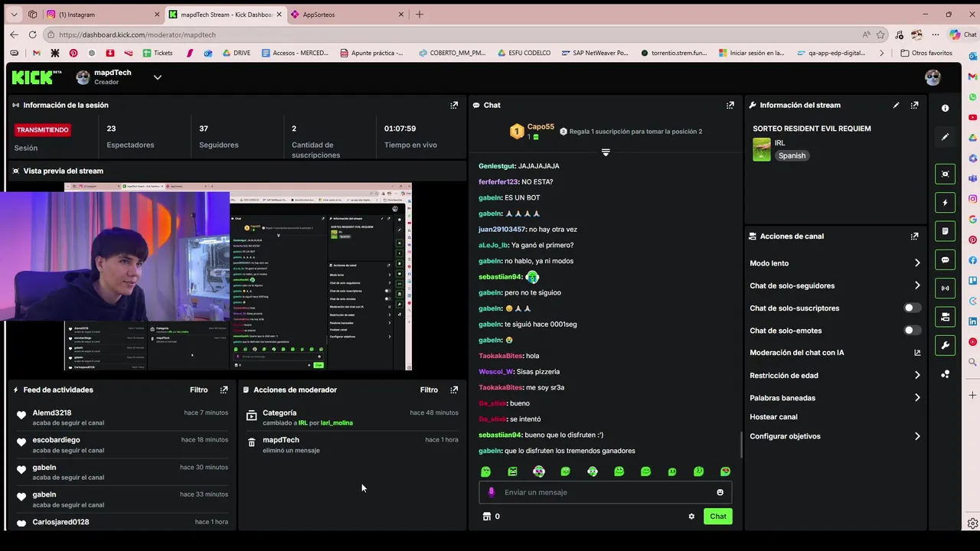The image size is (980, 551).
Task: Switch to the Instagram browser tab
Action: click(x=103, y=15)
